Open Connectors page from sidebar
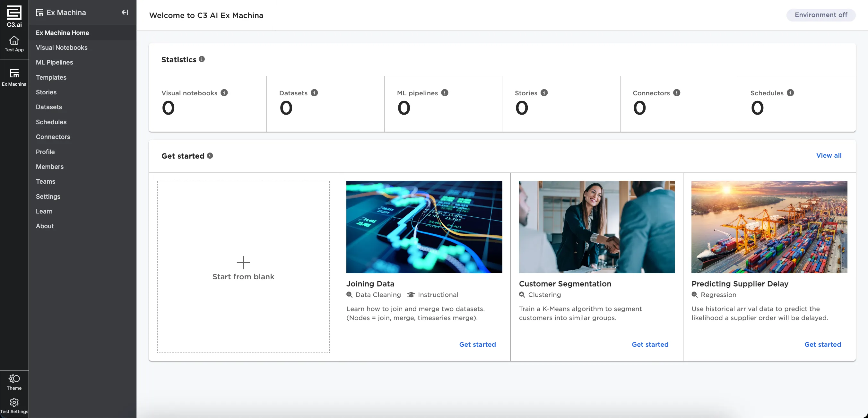This screenshot has height=418, width=868. point(53,137)
